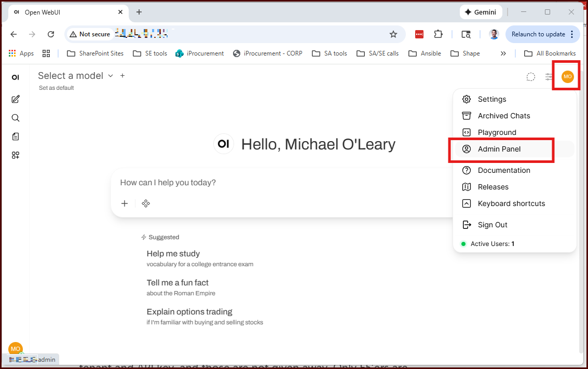Click the MO user avatar at top right

[567, 77]
